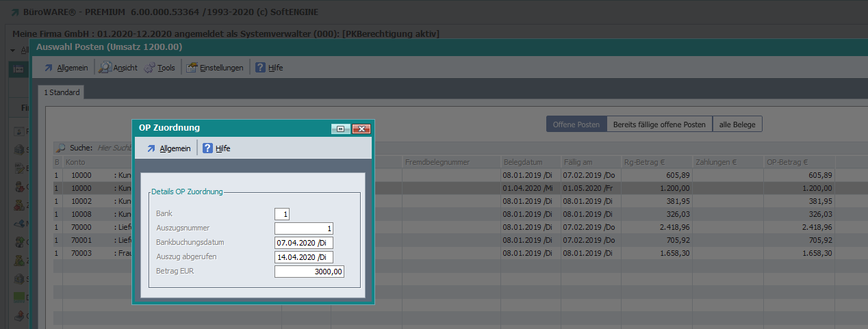The image size is (868, 329).
Task: Click the Ansicht magnifier icon in Auswahl Posten toolbar
Action: (105, 68)
